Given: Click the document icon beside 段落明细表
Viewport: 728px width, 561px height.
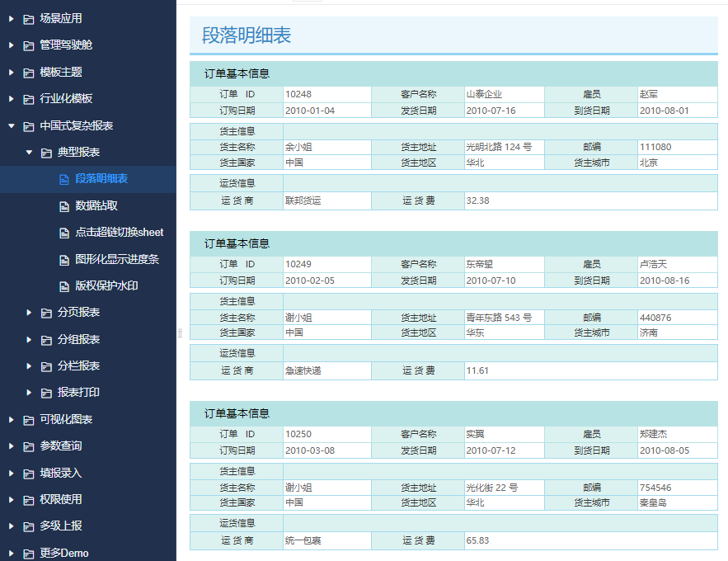Looking at the screenshot, I should tap(64, 179).
